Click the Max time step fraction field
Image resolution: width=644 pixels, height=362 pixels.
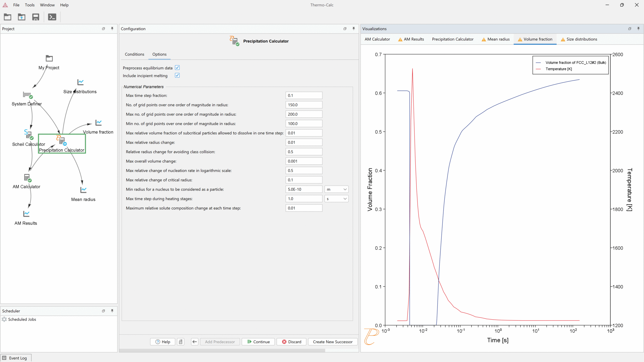coord(304,96)
